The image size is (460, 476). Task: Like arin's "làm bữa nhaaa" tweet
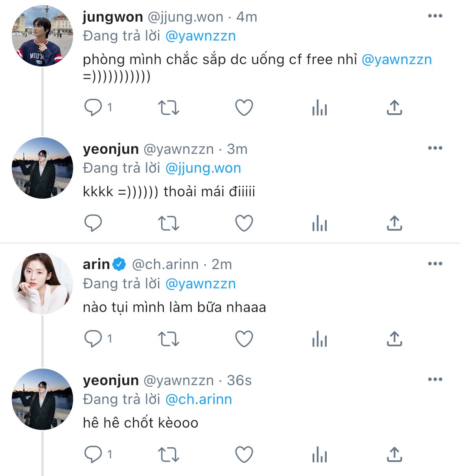pos(244,339)
